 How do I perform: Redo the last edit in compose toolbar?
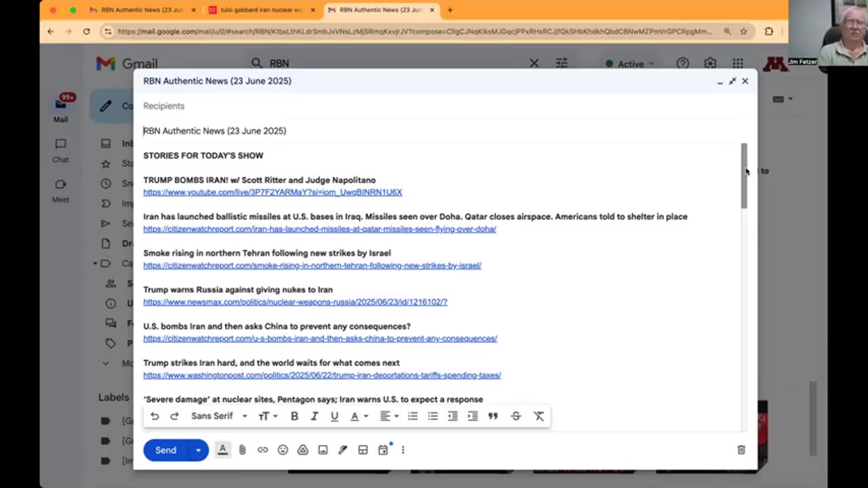(x=174, y=416)
